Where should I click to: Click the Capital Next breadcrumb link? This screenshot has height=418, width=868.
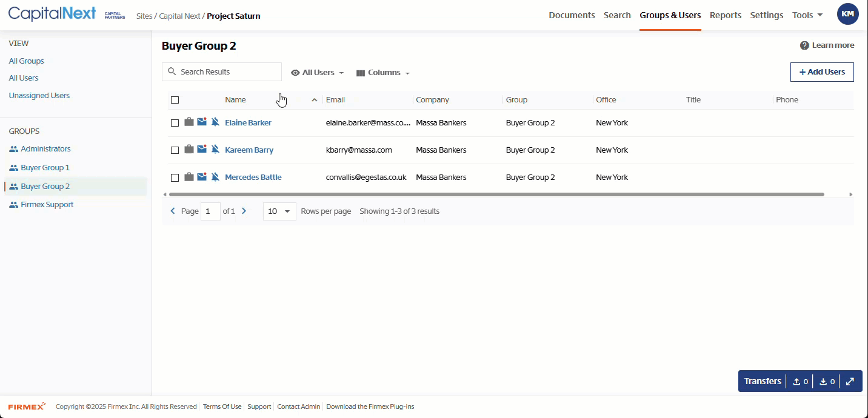(179, 16)
